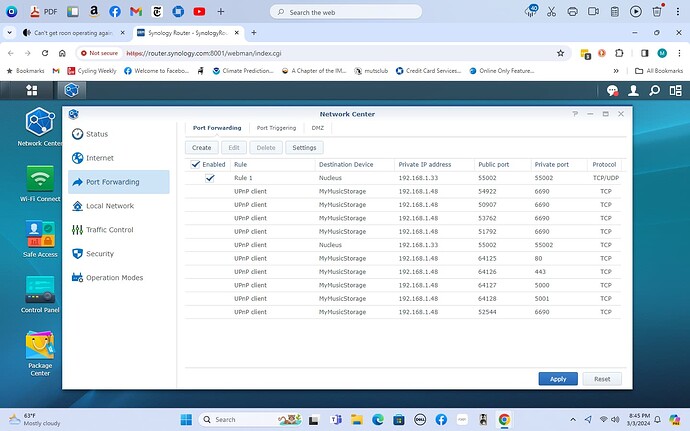Click the Search the web box
690x431 pixels.
pos(346,12)
